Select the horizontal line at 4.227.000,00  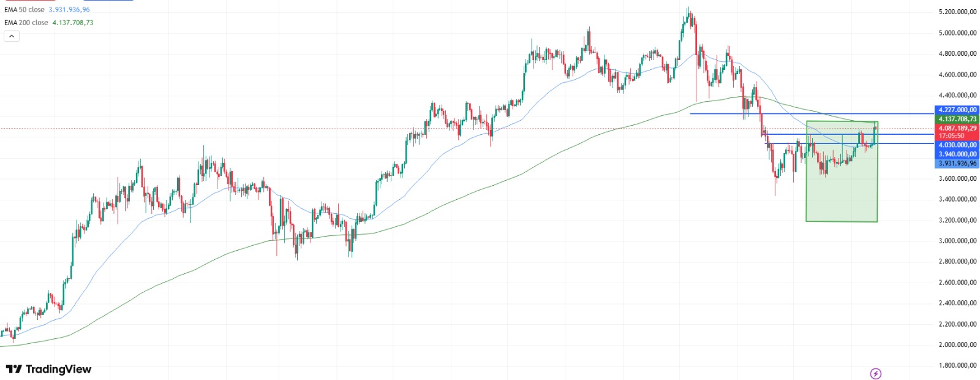tap(735, 113)
